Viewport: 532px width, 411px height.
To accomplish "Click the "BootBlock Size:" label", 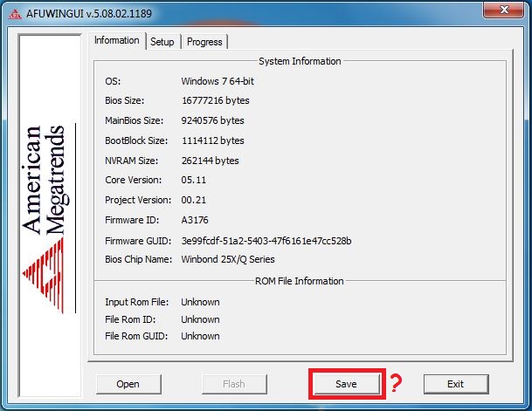I will point(136,140).
